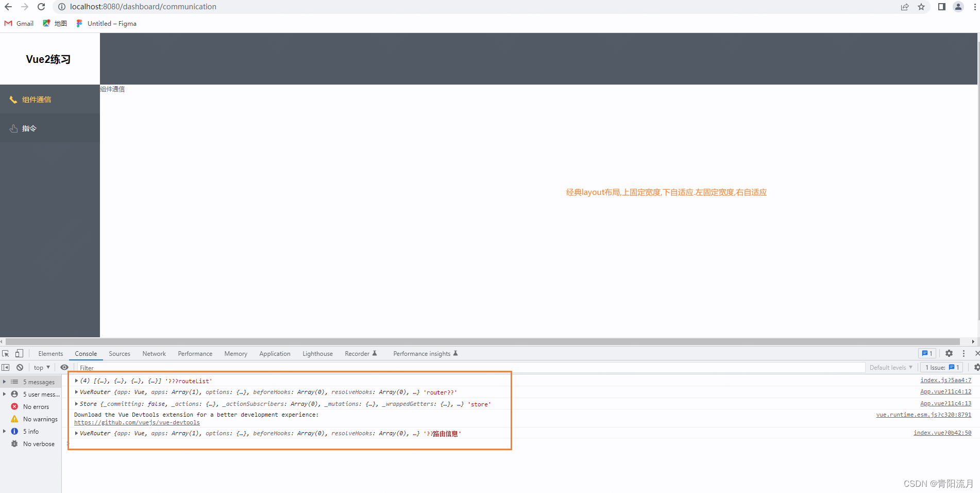Open the Gmail bookmark

pos(19,23)
